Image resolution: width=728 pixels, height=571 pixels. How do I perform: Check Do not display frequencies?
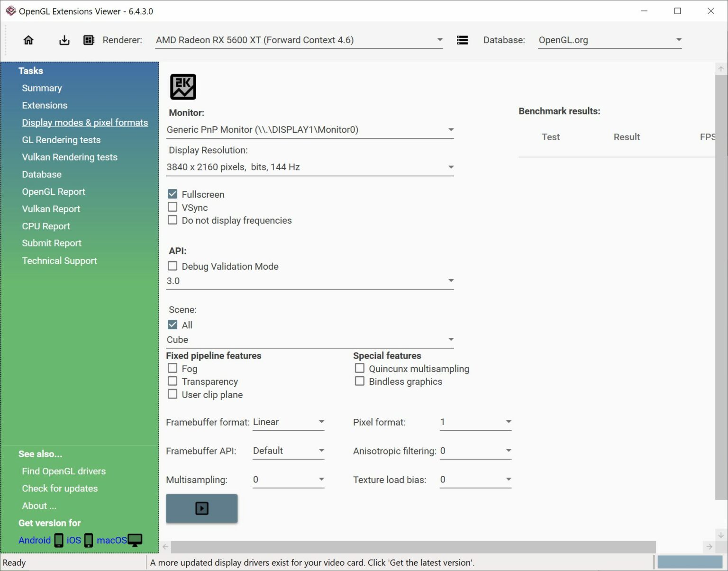point(173,220)
